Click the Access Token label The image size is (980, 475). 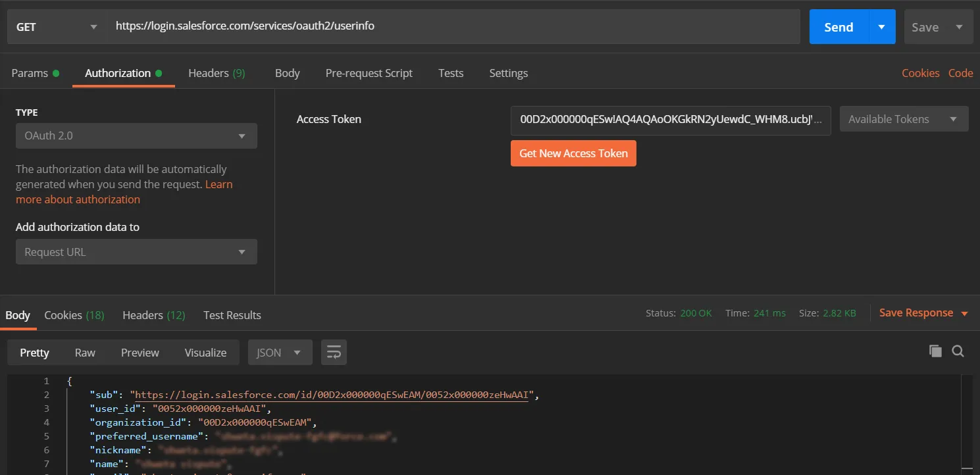pos(328,119)
